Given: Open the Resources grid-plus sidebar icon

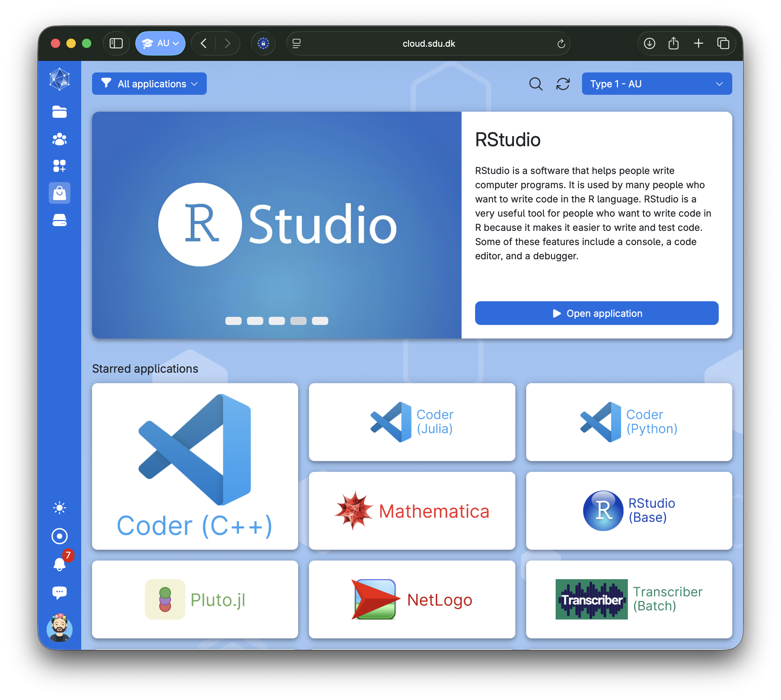Looking at the screenshot, I should click(x=60, y=166).
